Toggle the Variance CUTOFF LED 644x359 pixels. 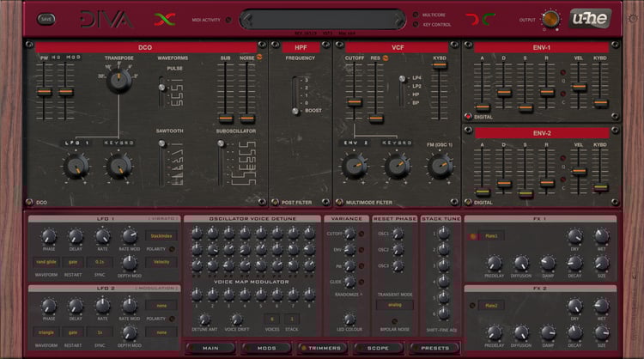361,234
